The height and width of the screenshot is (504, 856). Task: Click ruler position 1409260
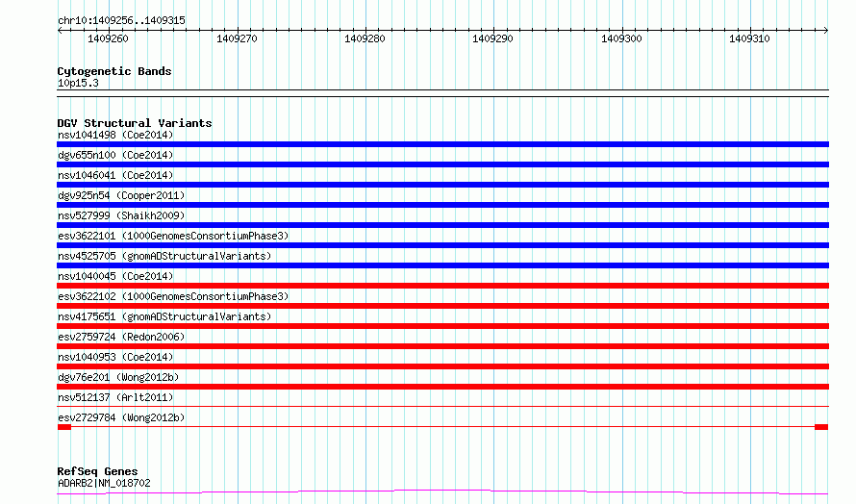pos(108,38)
